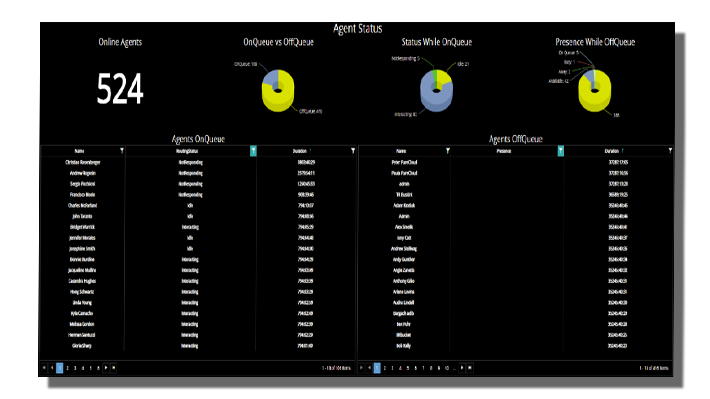Click yellow slice in Presence While OffQueue chart

point(595,102)
